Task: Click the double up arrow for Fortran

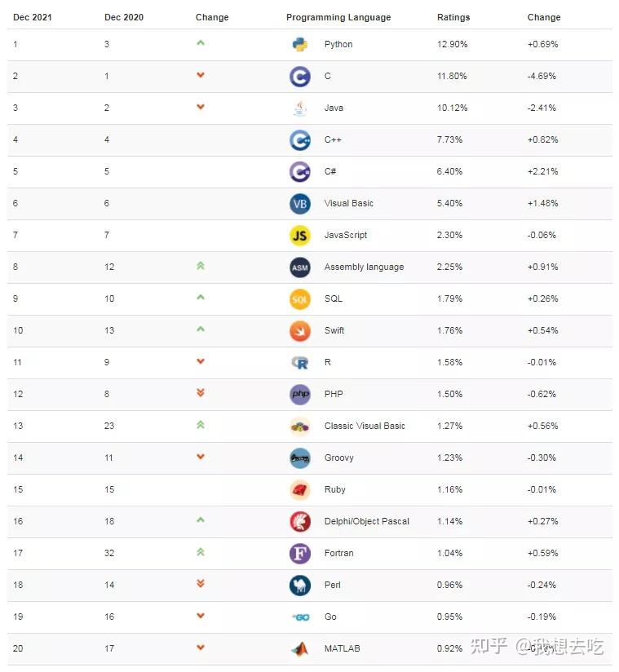Action: [201, 552]
